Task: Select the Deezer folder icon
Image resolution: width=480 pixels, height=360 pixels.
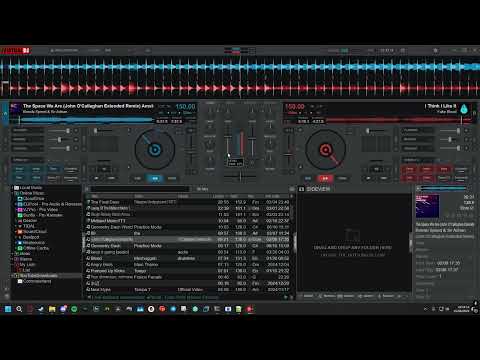Action: tap(20, 221)
